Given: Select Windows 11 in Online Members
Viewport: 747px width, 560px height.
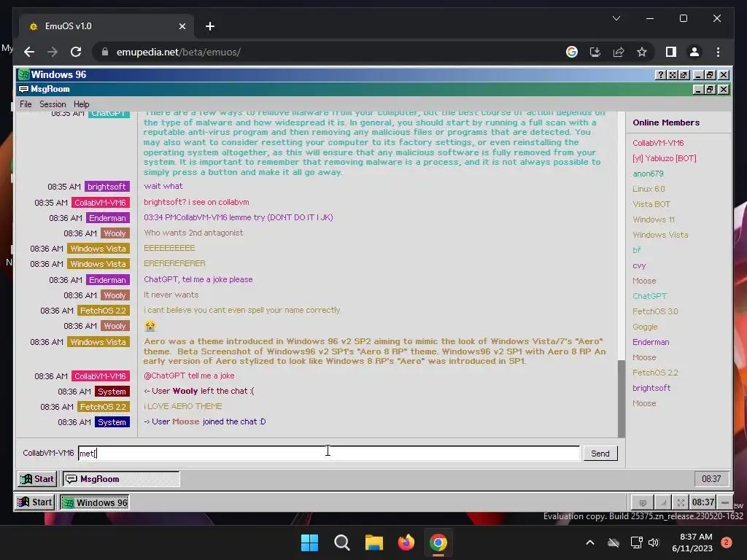Looking at the screenshot, I should coord(653,219).
